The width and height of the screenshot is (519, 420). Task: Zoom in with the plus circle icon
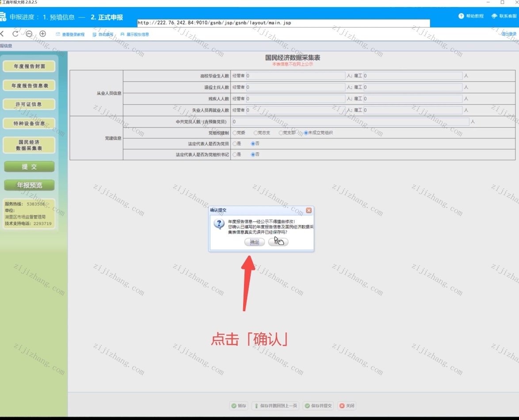point(43,34)
